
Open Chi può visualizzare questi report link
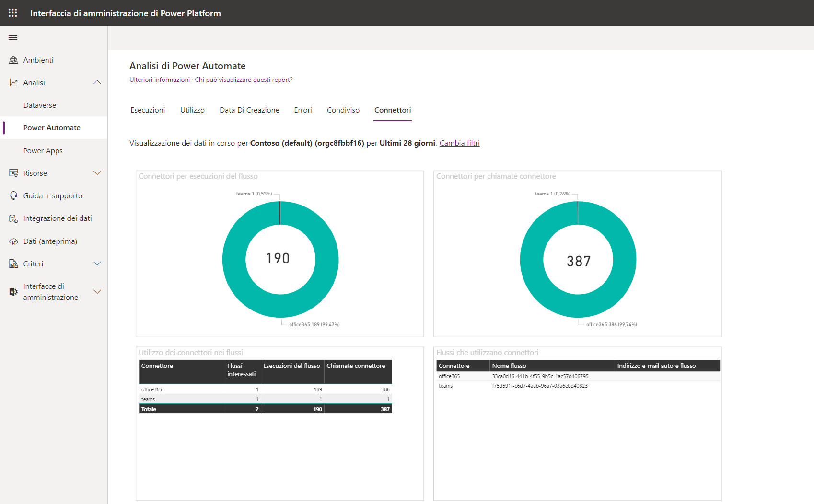(x=244, y=80)
